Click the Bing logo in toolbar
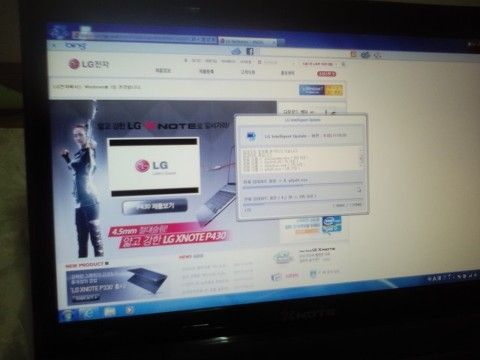 click(75, 45)
